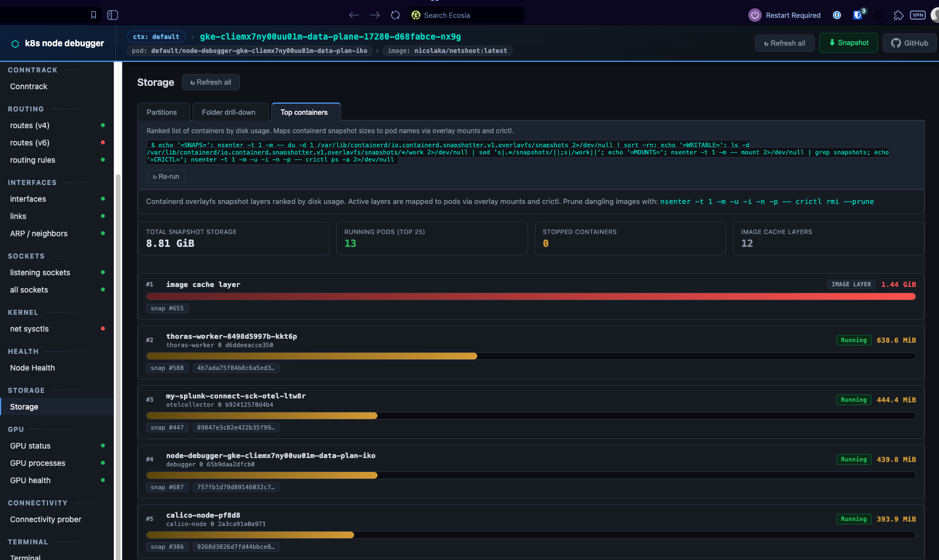Select the ctx: default context chip
This screenshot has width=939, height=560.
tap(156, 37)
